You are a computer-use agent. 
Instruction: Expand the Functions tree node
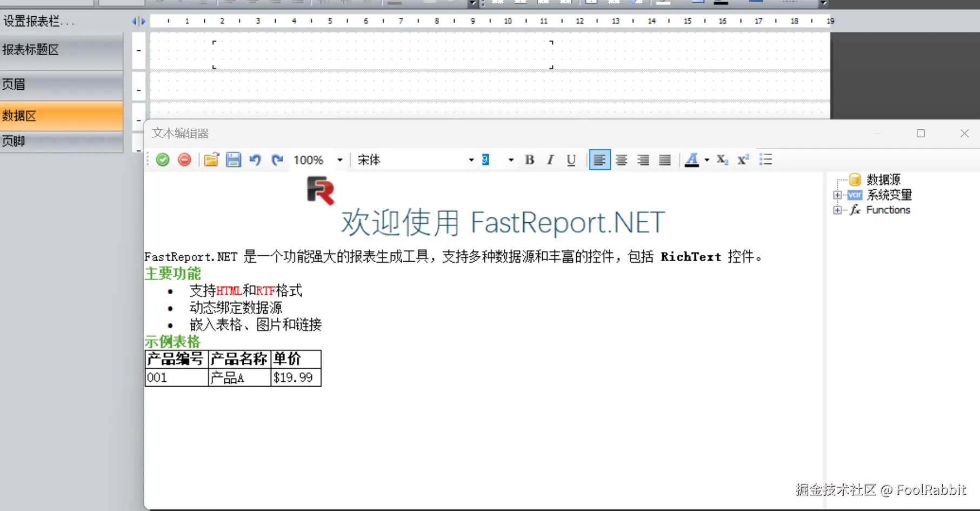tap(837, 210)
